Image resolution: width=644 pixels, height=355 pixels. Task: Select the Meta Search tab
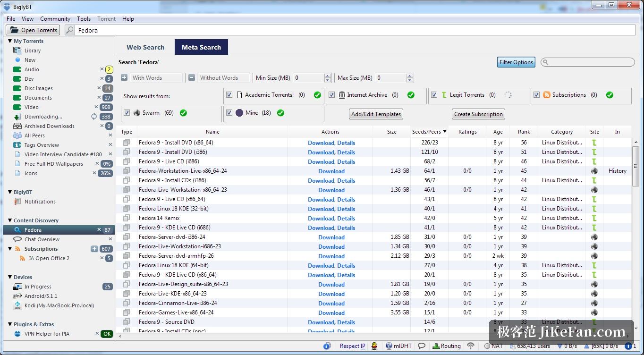[x=201, y=47]
